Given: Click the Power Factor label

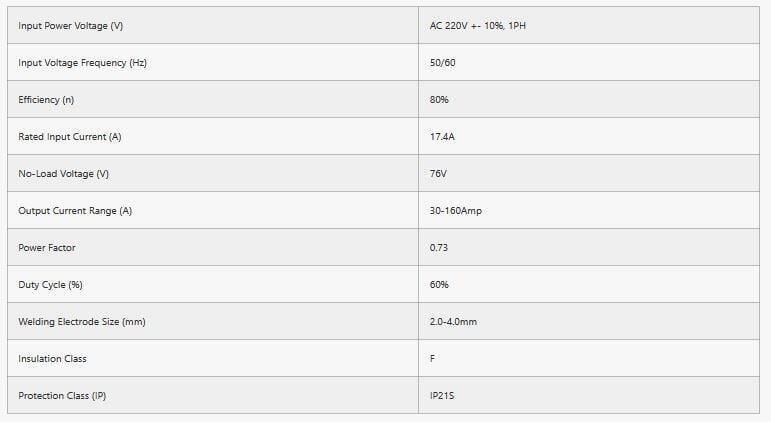Looking at the screenshot, I should [x=47, y=247].
